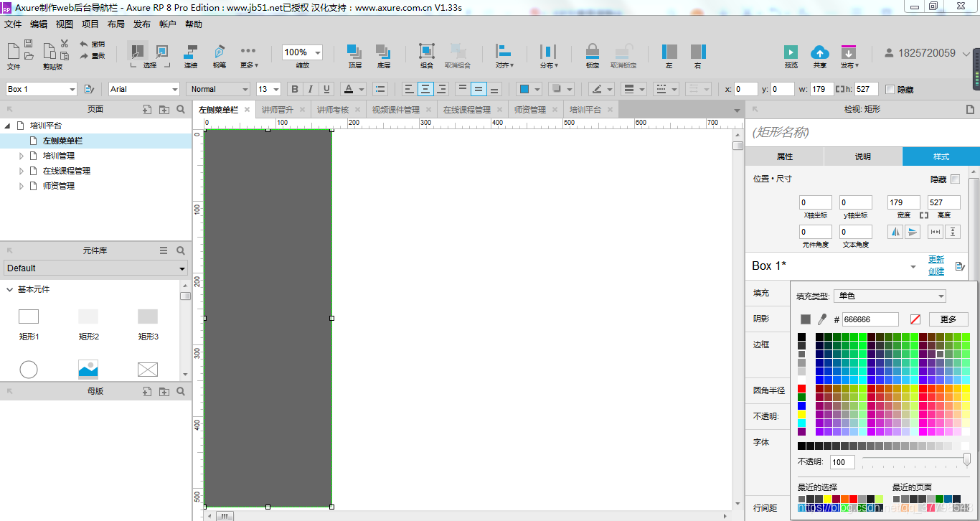Image resolution: width=980 pixels, height=521 pixels.
Task: Toggle align text left
Action: coord(409,89)
